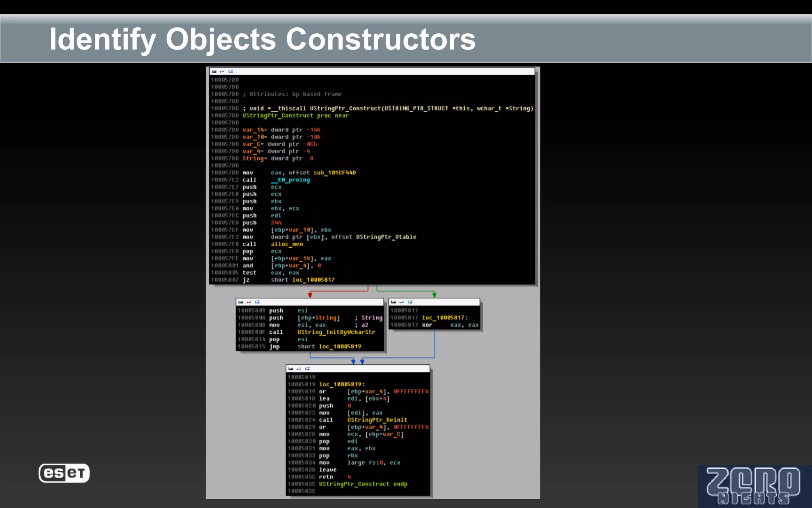Click the 'pop esi' instruction at 10005814
This screenshot has width=812, height=508.
(x=289, y=339)
